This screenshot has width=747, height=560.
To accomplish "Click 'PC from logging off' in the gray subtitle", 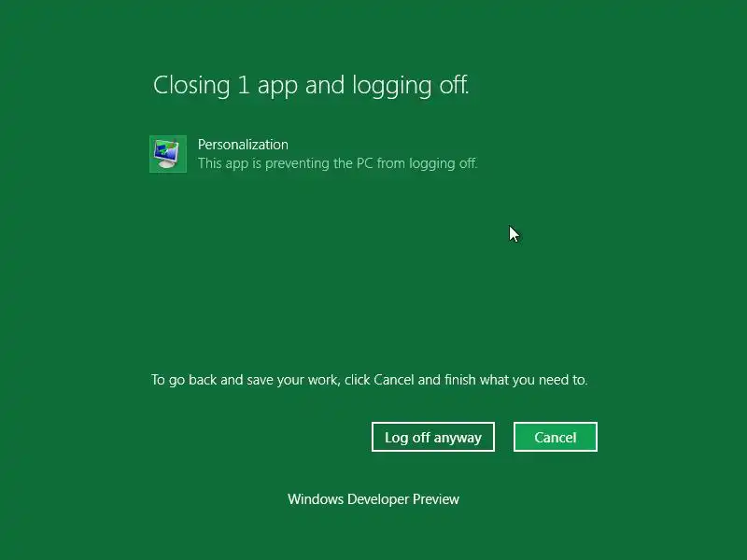I will tap(416, 163).
